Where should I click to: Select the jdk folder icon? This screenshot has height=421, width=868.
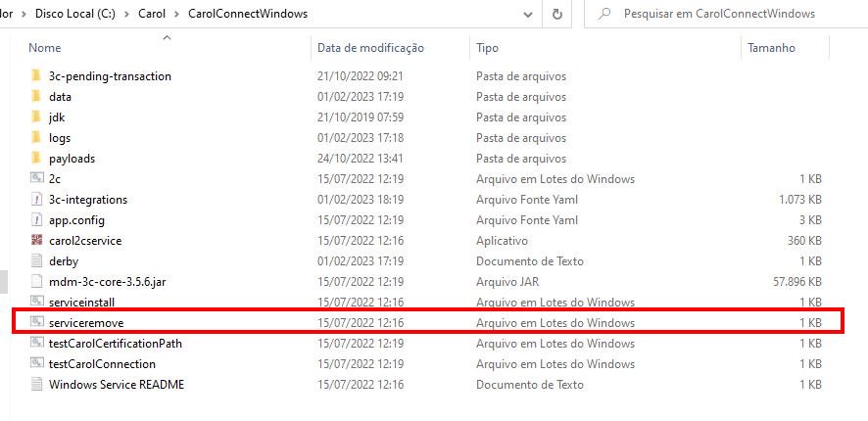point(36,117)
